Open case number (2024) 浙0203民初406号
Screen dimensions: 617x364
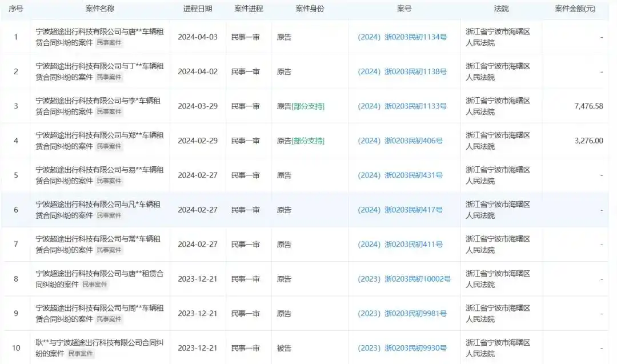tap(403, 141)
